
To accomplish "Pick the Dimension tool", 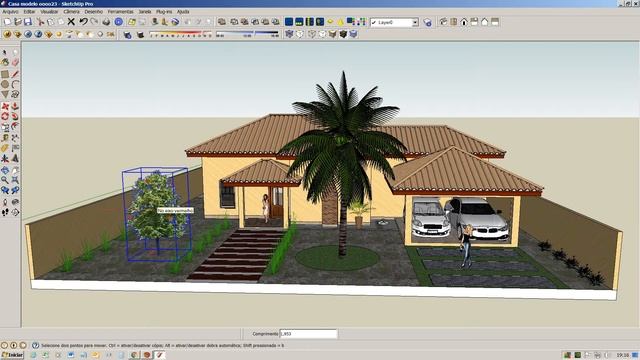I will point(15,138).
